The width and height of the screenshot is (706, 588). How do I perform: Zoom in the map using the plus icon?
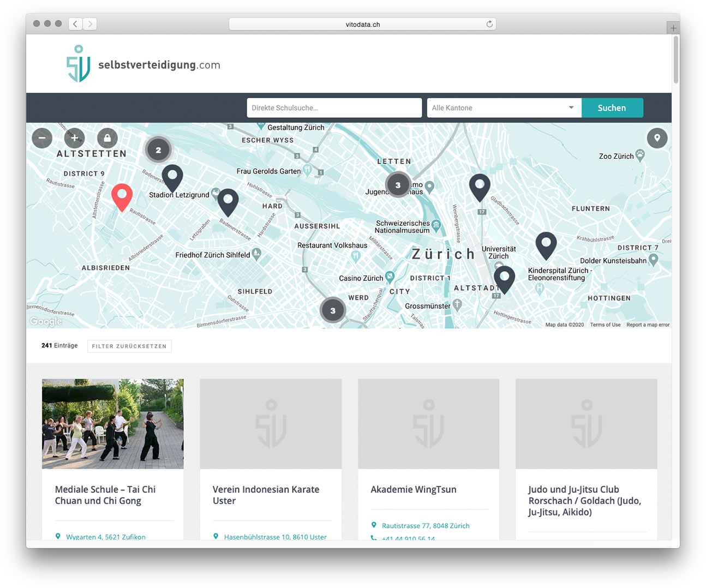coord(74,138)
